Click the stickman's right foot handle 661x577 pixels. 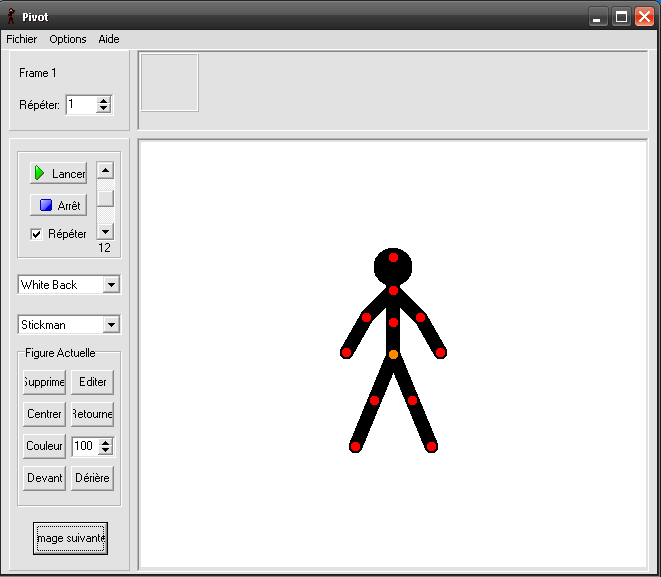tap(431, 446)
